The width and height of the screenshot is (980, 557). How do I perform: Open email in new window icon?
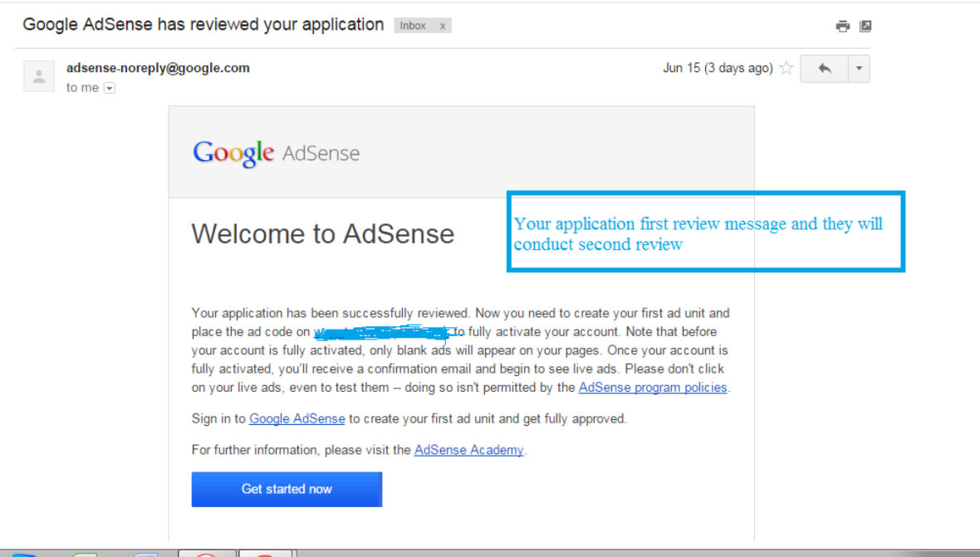coord(865,27)
